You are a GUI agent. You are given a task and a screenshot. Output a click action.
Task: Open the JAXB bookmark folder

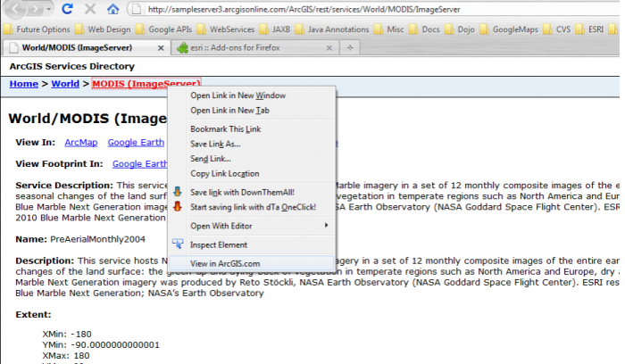coord(275,29)
